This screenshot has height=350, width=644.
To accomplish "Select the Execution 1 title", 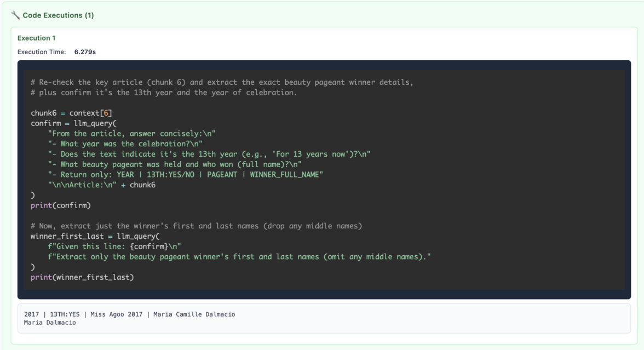I will (36, 38).
